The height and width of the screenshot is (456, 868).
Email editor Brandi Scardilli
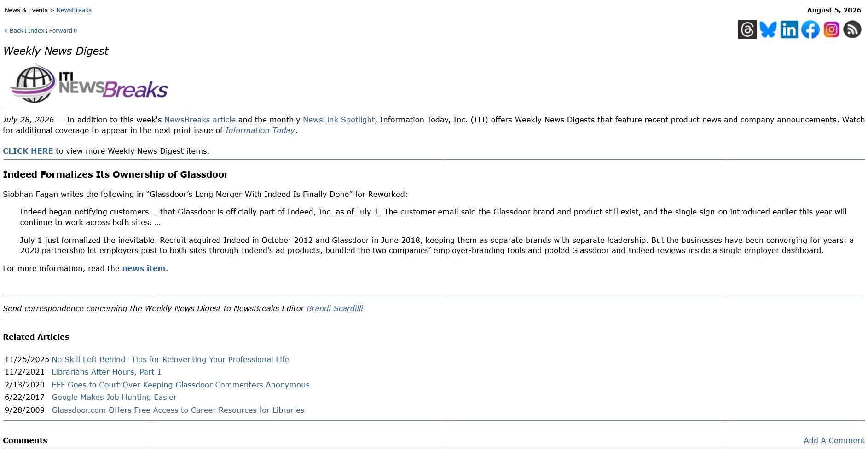coord(335,308)
